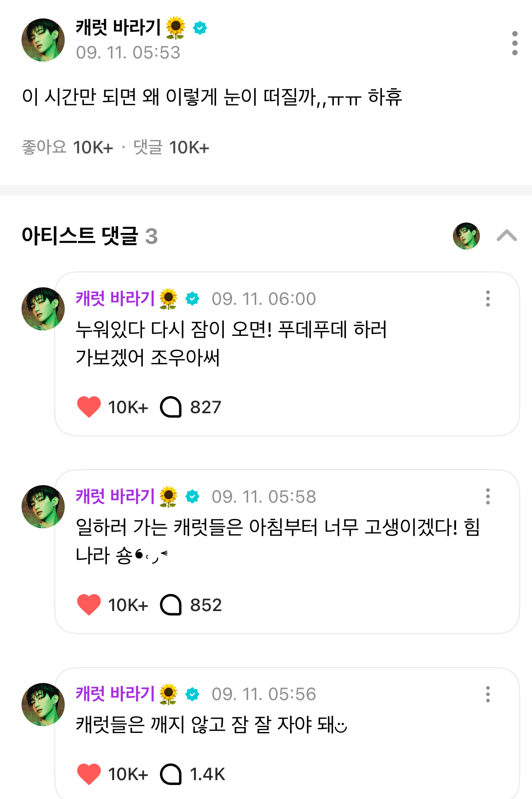Like the 06:00 artist comment
Image resolution: width=532 pixels, height=799 pixels.
tap(89, 407)
